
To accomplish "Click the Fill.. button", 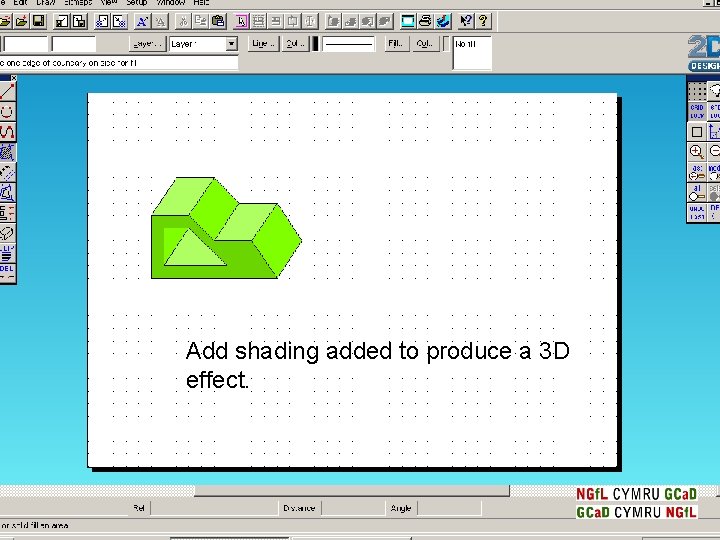I will point(396,44).
